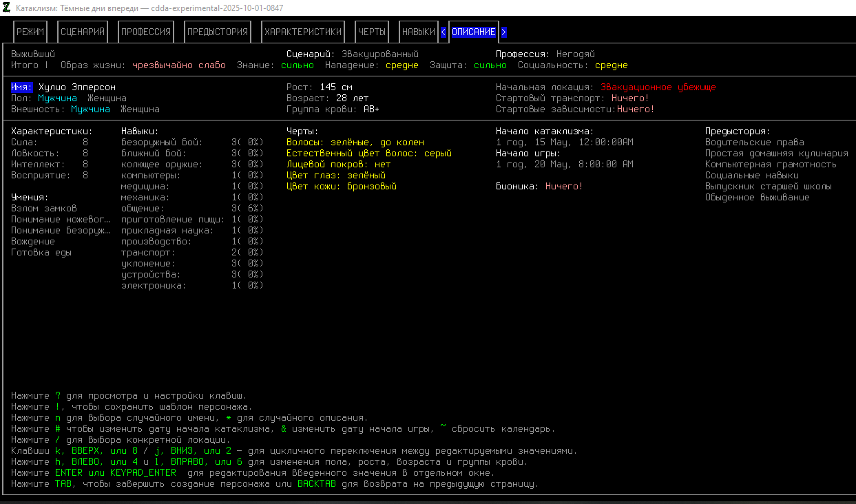Select trait Цвет кожи: бронзовый

click(342, 187)
